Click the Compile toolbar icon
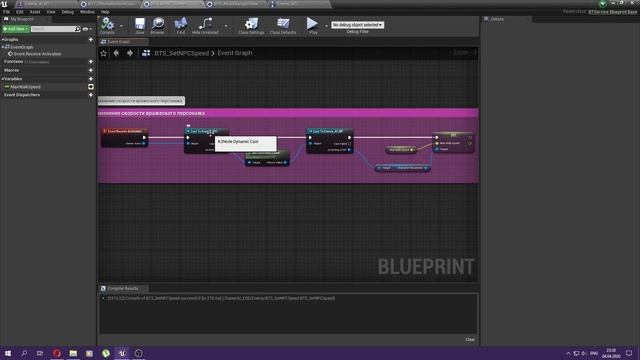The width and height of the screenshot is (640, 360). (107, 26)
